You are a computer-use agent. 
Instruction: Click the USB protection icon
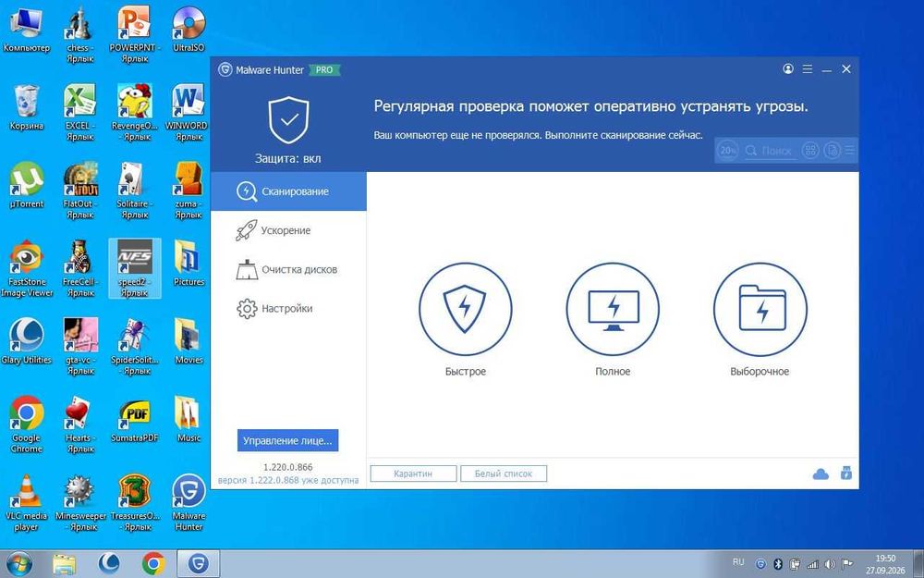(846, 473)
